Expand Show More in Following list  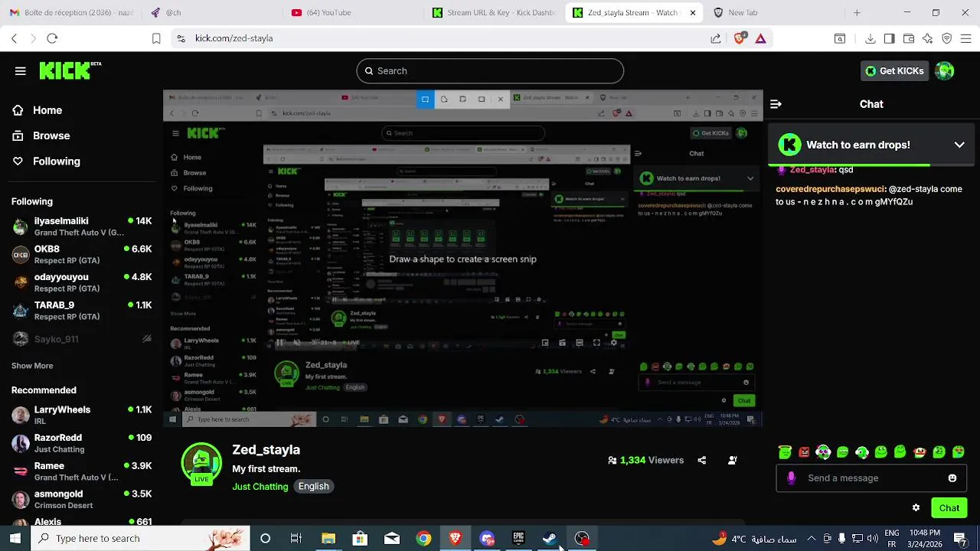32,366
